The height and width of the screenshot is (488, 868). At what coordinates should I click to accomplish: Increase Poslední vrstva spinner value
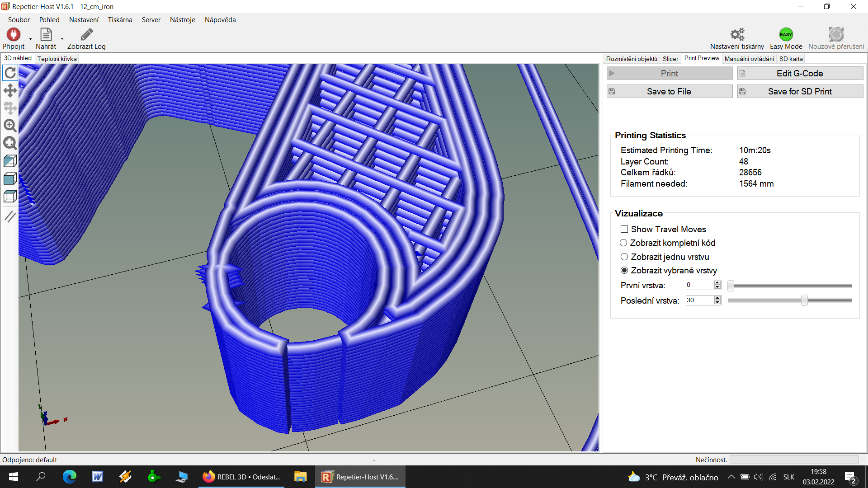(x=717, y=298)
